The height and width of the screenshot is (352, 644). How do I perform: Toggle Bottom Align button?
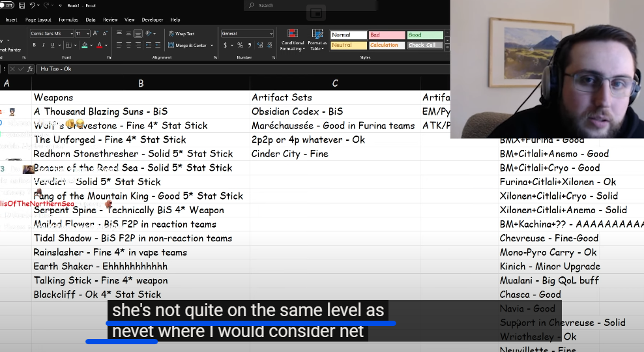tap(138, 33)
